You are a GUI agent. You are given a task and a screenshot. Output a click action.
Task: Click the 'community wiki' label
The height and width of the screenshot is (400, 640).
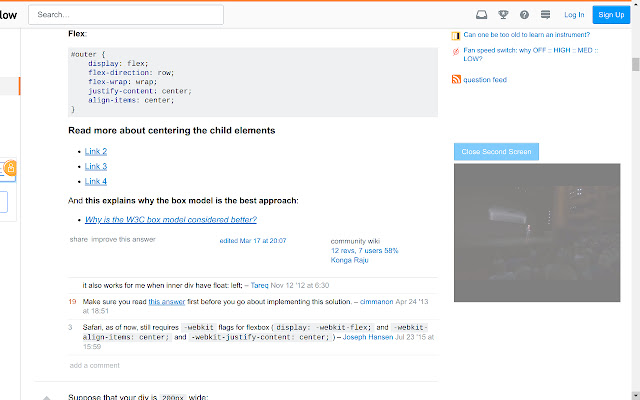355,241
